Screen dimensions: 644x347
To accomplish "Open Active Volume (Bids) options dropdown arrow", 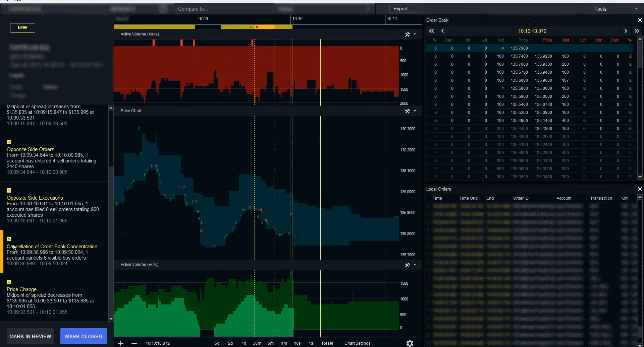I will (x=415, y=265).
